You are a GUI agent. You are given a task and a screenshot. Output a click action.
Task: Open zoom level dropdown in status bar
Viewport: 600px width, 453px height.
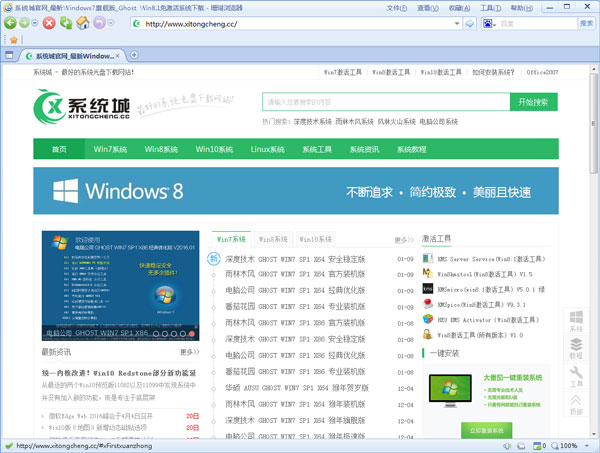coord(587,446)
